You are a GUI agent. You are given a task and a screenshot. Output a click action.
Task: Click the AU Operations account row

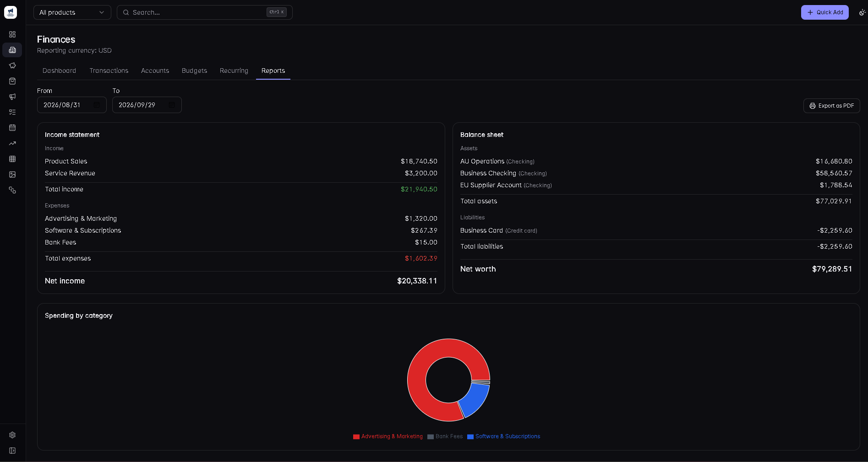point(656,161)
